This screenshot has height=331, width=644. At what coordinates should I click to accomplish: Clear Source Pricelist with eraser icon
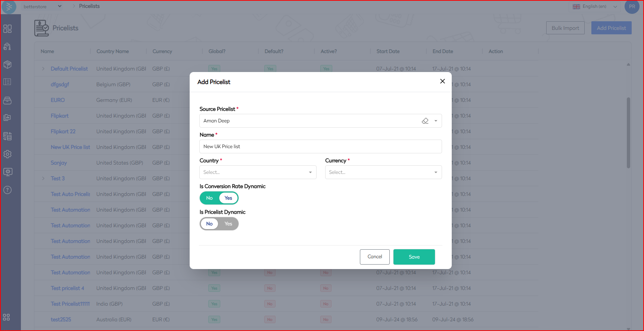coord(425,121)
